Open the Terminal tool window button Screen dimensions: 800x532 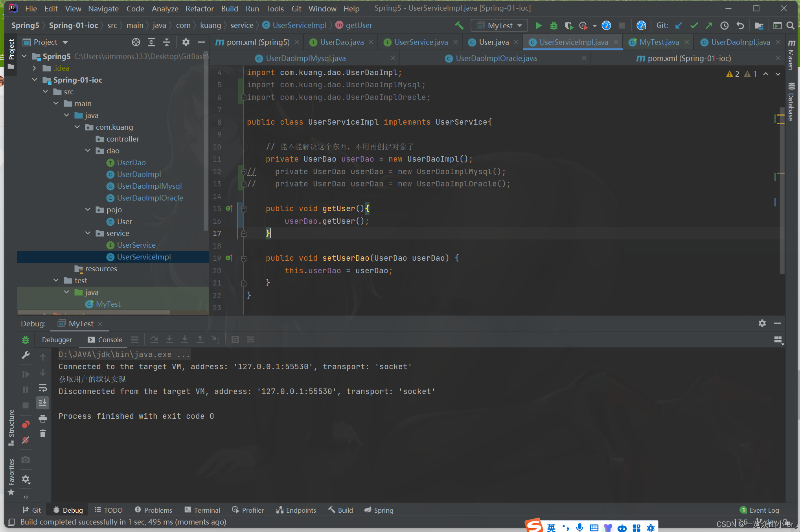[202, 510]
